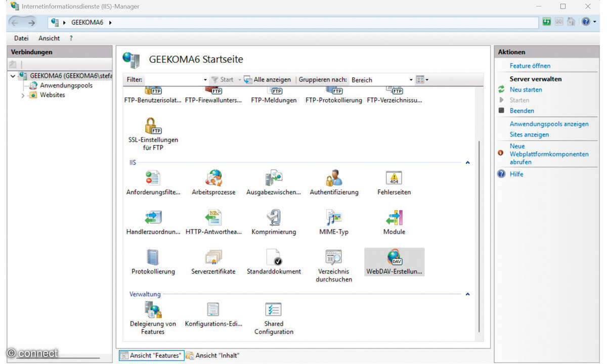Select GEEKOMA6 server node in tree
The image size is (607, 364).
71,76
